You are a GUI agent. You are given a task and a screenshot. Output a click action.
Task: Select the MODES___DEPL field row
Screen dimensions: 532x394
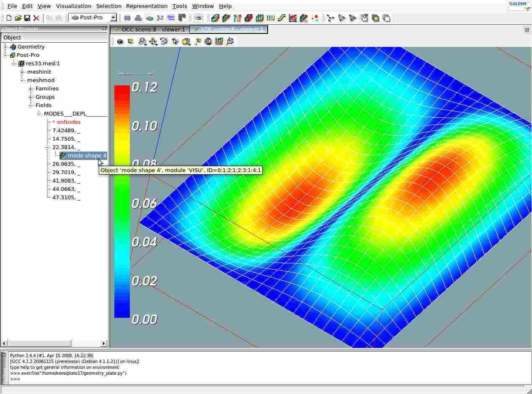(x=75, y=113)
